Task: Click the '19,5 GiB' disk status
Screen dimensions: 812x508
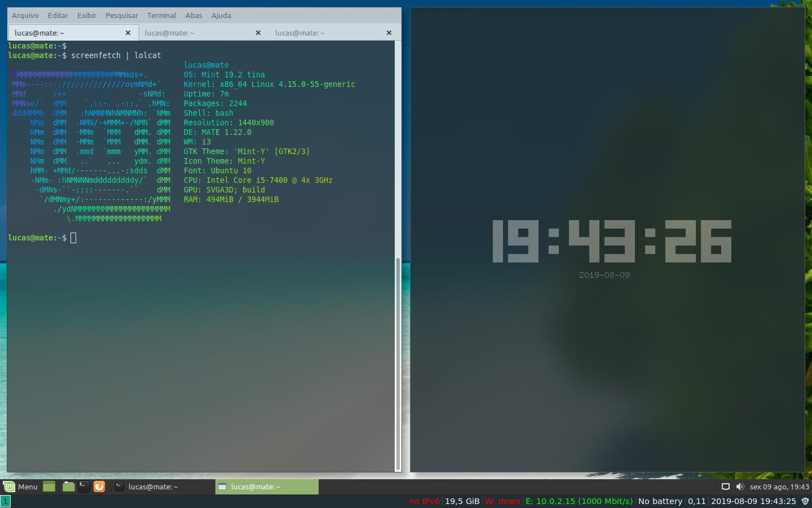Action: 462,501
